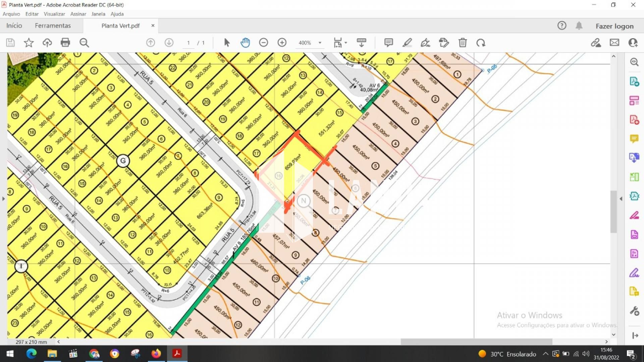Select the Highlight text tool
The image size is (644, 362).
click(407, 43)
